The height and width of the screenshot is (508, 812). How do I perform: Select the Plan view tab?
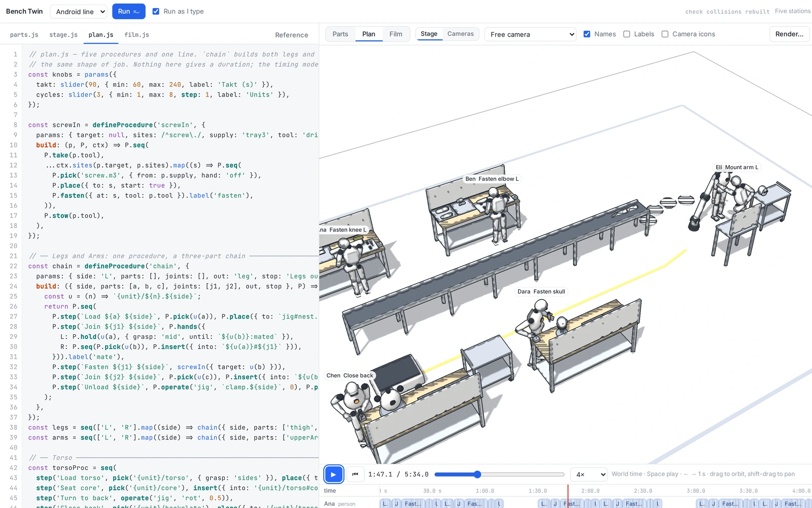(369, 34)
